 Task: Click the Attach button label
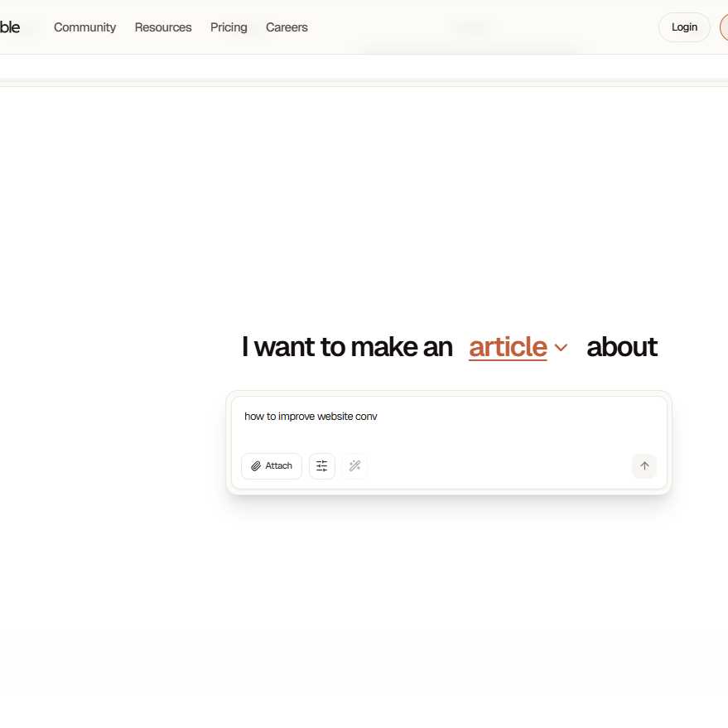(x=279, y=466)
